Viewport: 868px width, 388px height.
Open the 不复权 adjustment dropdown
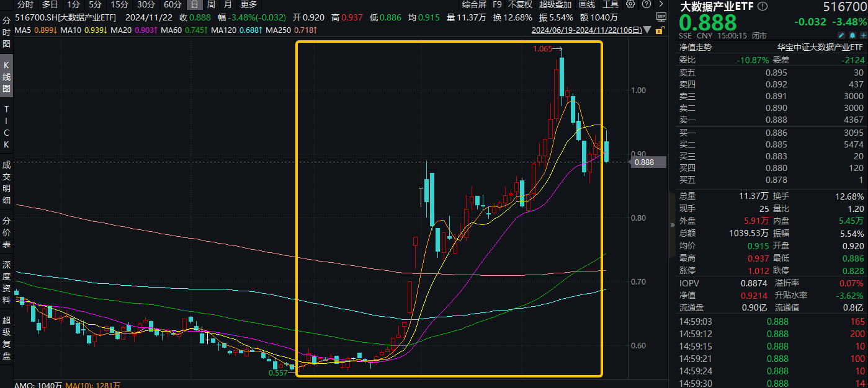coord(520,4)
